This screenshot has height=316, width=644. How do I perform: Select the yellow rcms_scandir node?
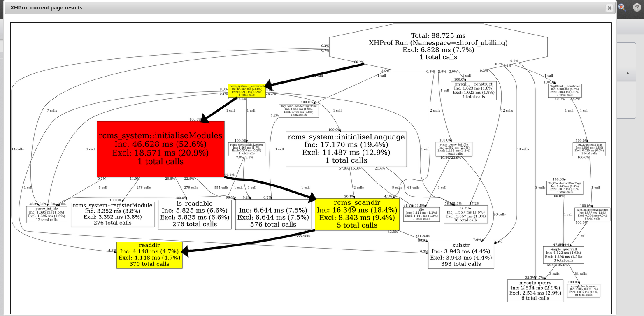pos(357,214)
